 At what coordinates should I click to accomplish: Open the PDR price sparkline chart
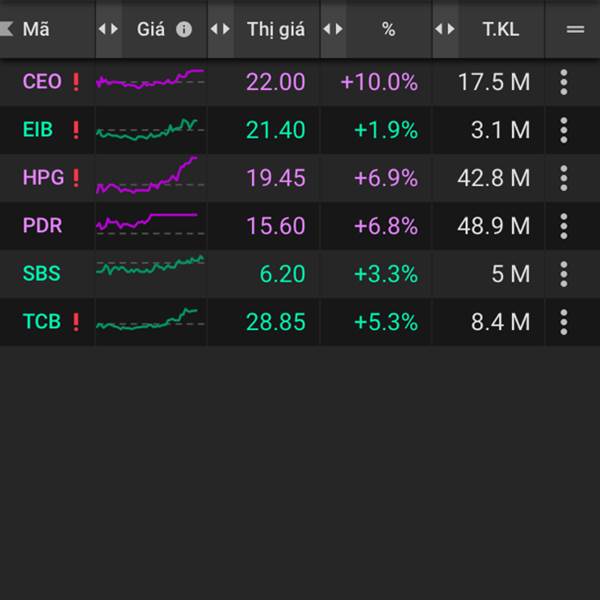click(150, 223)
